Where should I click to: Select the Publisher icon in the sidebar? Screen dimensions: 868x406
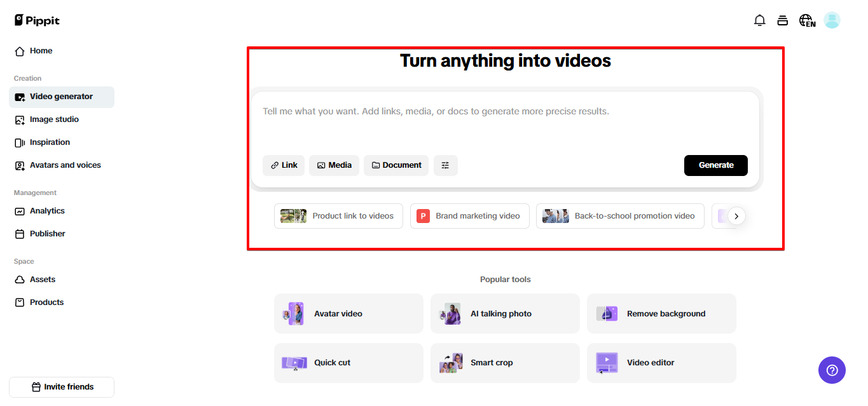coord(18,233)
